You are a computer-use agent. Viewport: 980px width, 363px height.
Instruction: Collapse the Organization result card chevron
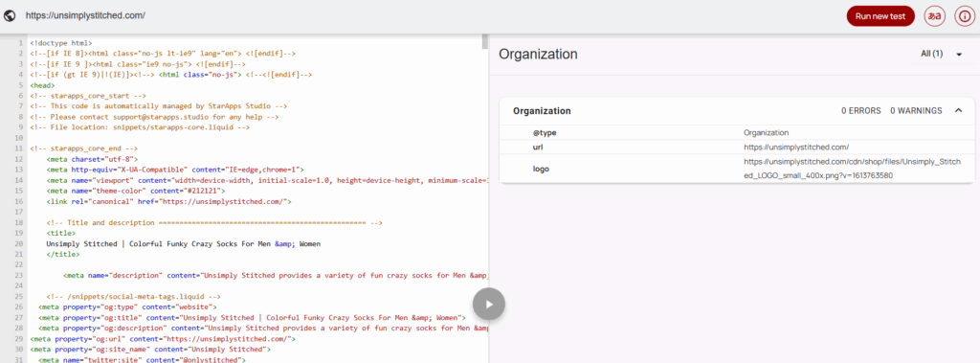(x=958, y=111)
